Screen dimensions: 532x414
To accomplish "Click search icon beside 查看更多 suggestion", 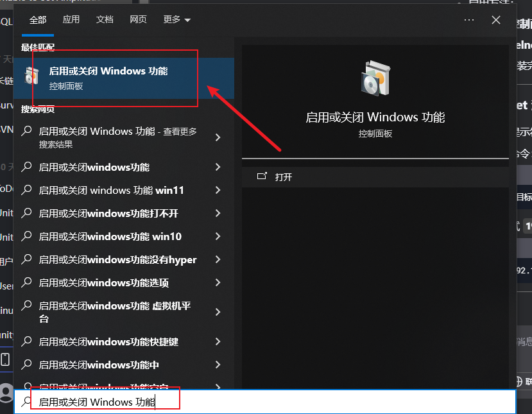I will [x=26, y=131].
